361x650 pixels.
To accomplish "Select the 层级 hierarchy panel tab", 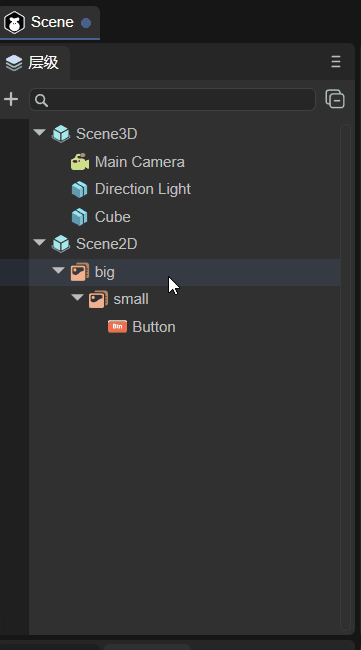I will click(35, 63).
